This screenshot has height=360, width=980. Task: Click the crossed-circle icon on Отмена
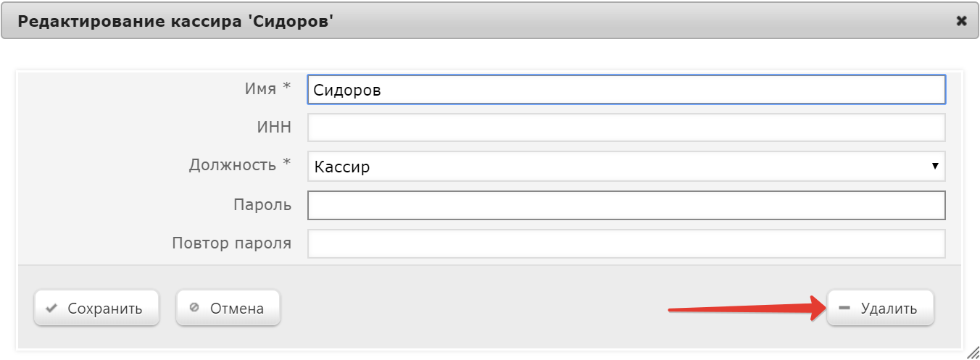[194, 308]
